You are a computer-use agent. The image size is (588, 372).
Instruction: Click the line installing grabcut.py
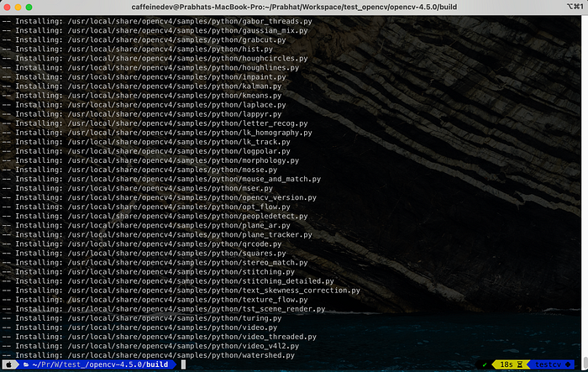coord(144,40)
